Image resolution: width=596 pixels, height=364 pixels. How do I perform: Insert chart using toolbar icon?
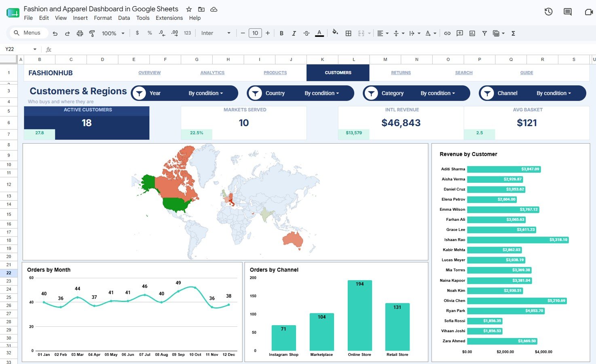point(472,34)
